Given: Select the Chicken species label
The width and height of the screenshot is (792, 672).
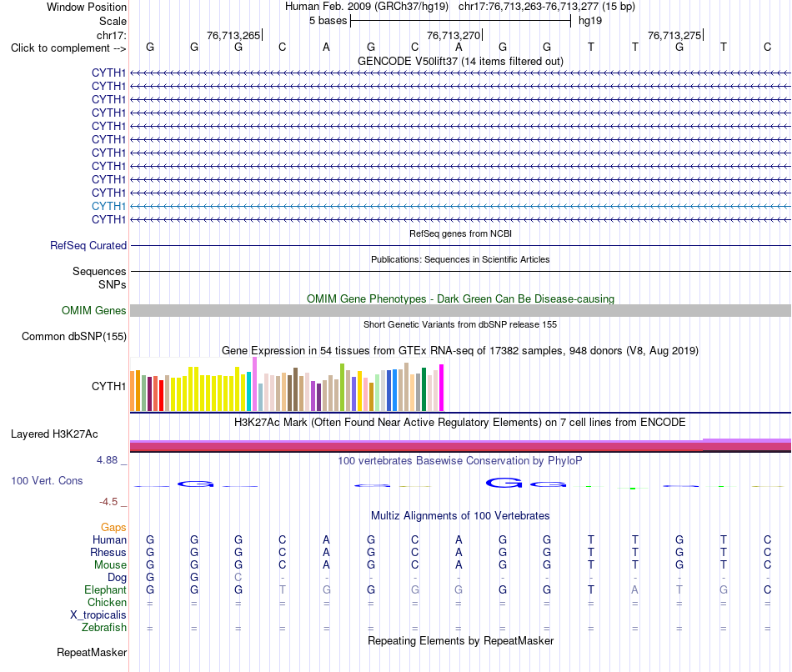Looking at the screenshot, I should coord(107,602).
